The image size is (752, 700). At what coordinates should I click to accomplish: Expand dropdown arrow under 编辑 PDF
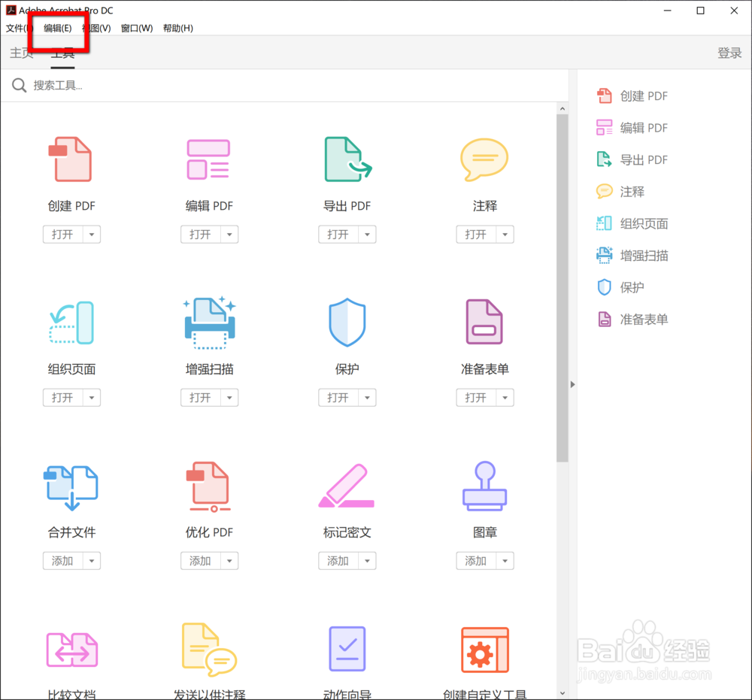[x=229, y=235]
